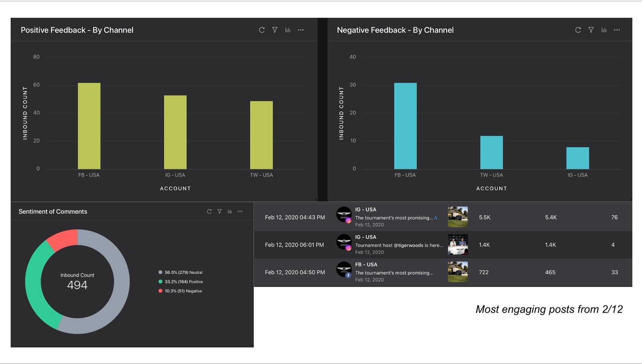Image resolution: width=642 pixels, height=364 pixels.
Task: Toggle Neutral legend entry in sentiment chart
Action: 181,272
